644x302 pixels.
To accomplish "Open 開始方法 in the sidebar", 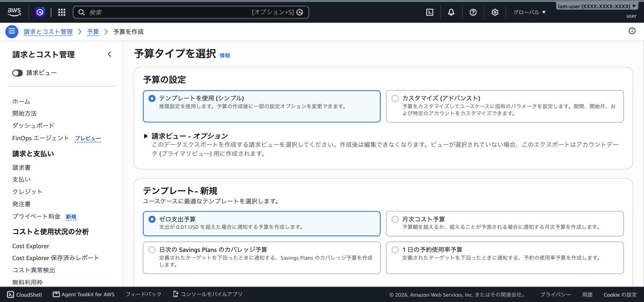I will (x=24, y=113).
